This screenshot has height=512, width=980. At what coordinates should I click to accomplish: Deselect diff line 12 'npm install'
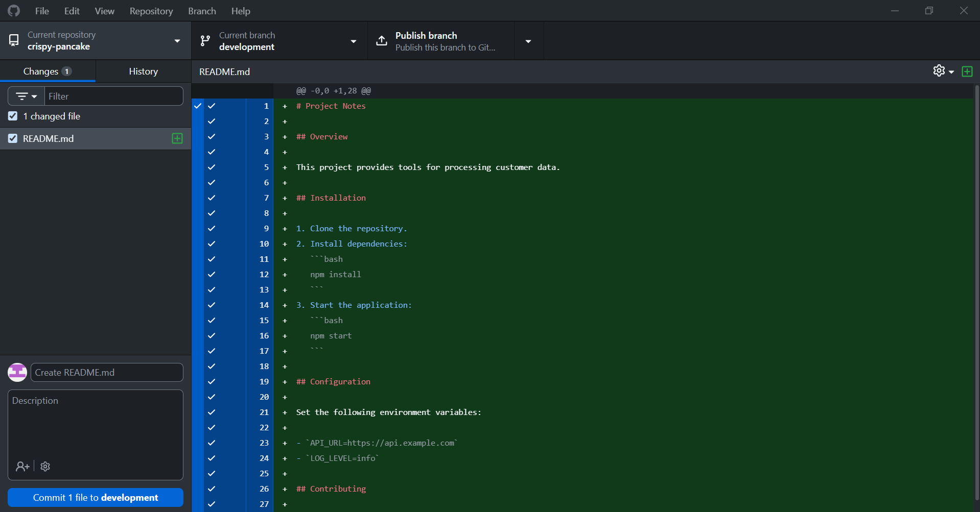[x=212, y=274]
